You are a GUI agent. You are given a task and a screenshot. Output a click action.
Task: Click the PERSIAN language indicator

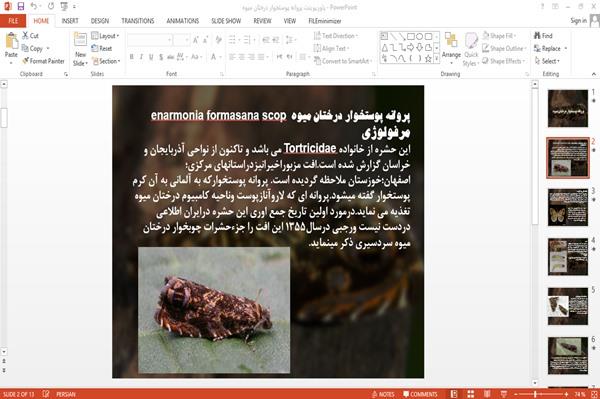click(x=66, y=394)
